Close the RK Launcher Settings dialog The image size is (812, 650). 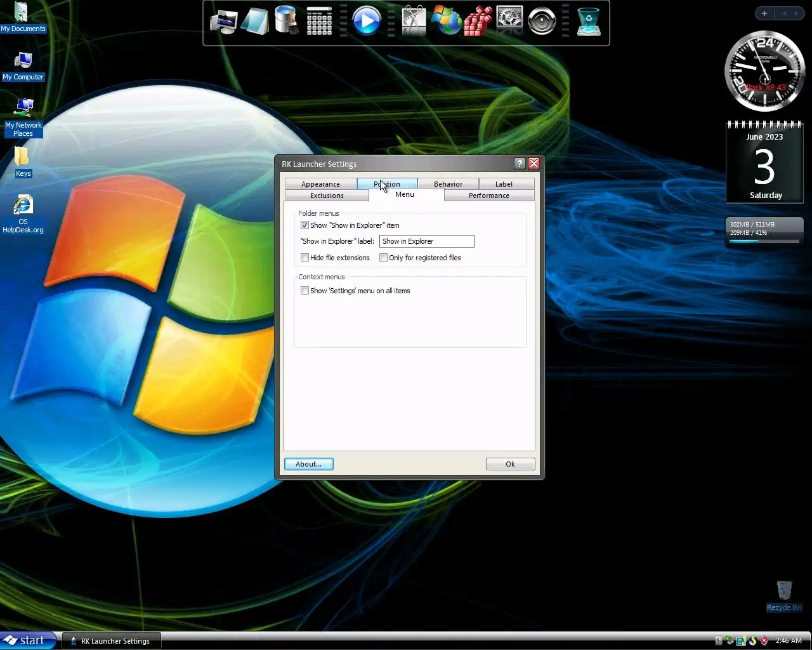pyautogui.click(x=534, y=164)
